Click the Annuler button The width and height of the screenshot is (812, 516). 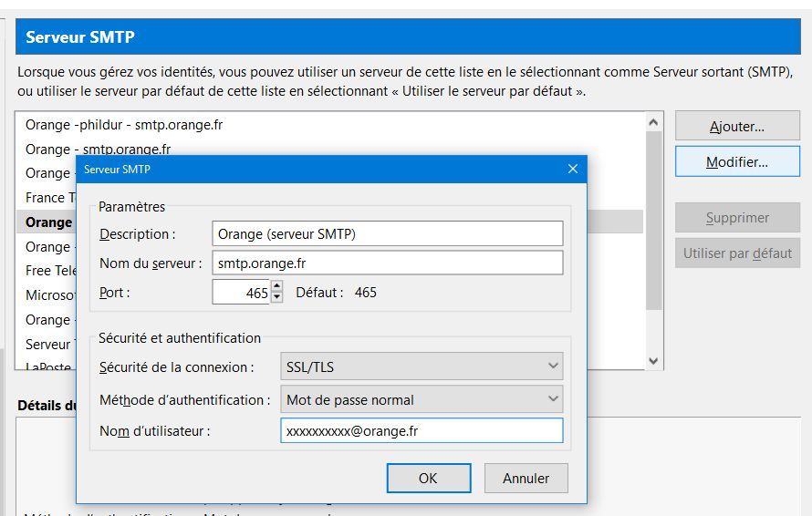526,478
